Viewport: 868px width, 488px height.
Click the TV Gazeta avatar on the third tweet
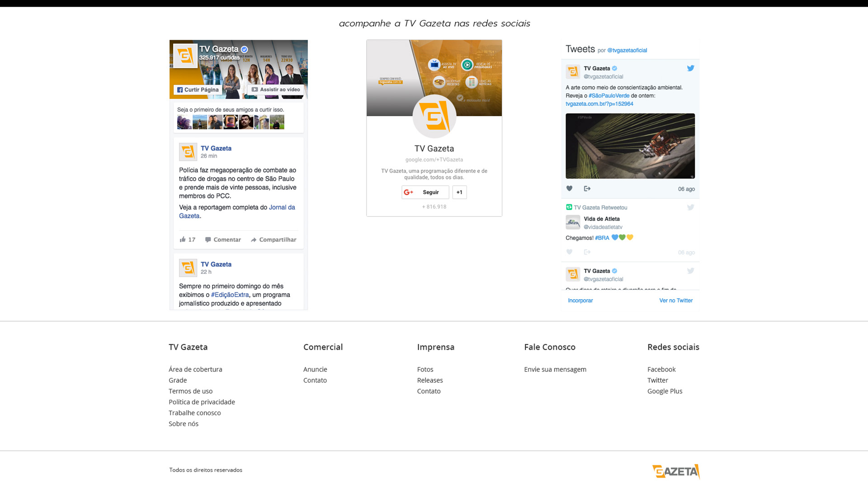(573, 274)
